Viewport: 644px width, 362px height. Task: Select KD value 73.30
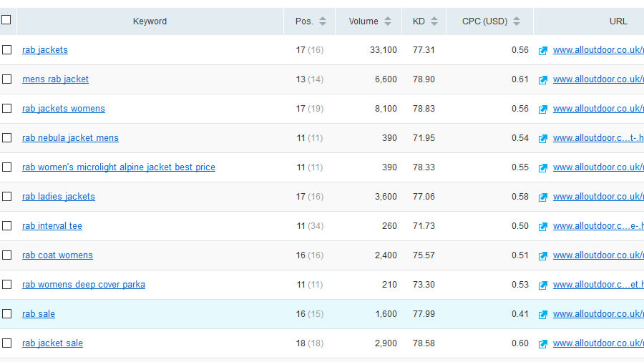tap(424, 285)
